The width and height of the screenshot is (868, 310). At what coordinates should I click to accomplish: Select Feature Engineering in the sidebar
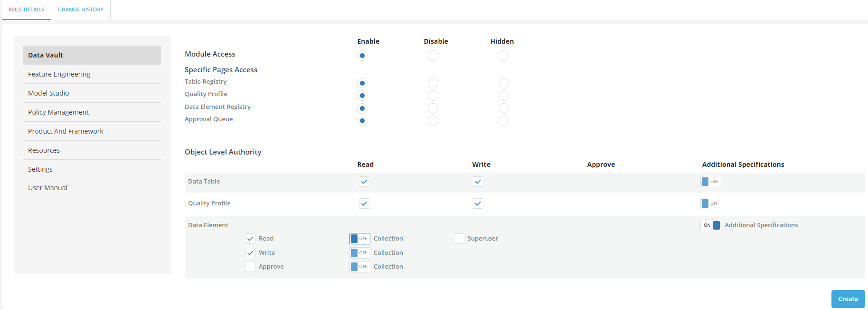pos(59,74)
